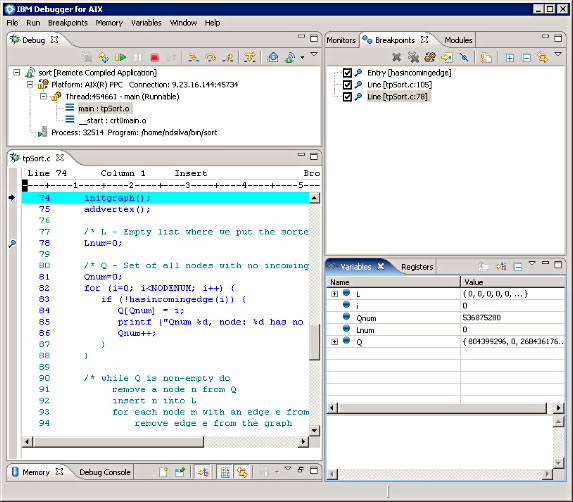Click Go to File for Breakpoint arrow icon

coord(447,57)
